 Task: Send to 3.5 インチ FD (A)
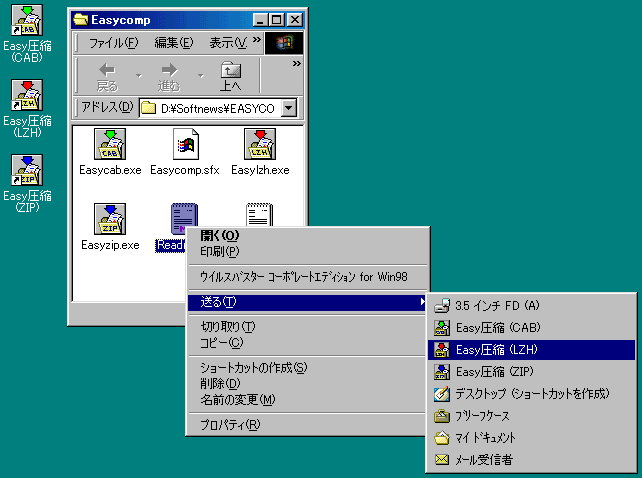pos(531,306)
